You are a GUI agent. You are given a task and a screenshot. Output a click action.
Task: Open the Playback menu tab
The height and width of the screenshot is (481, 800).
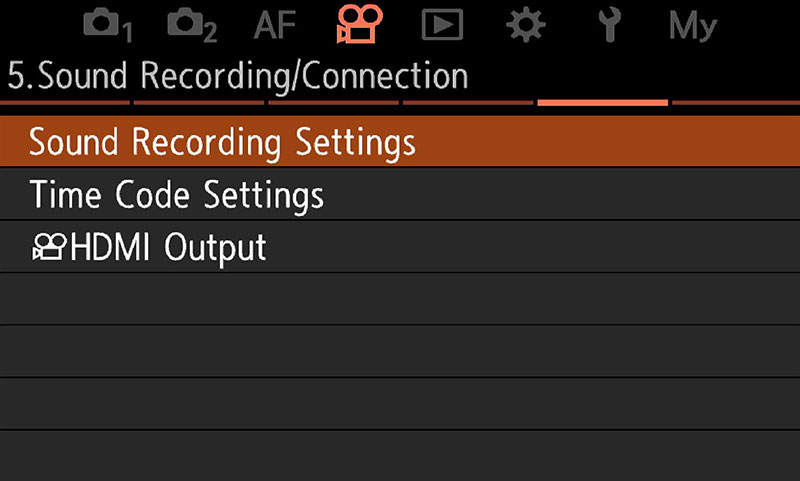441,26
